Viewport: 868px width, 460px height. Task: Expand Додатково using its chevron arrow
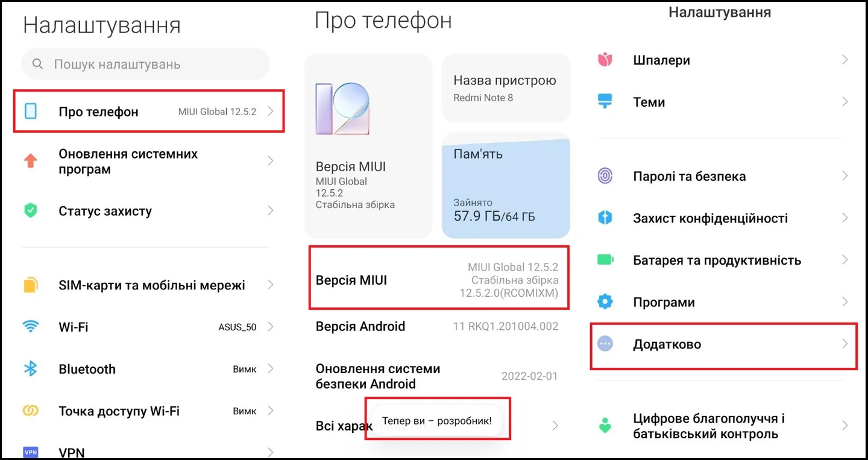tap(844, 344)
